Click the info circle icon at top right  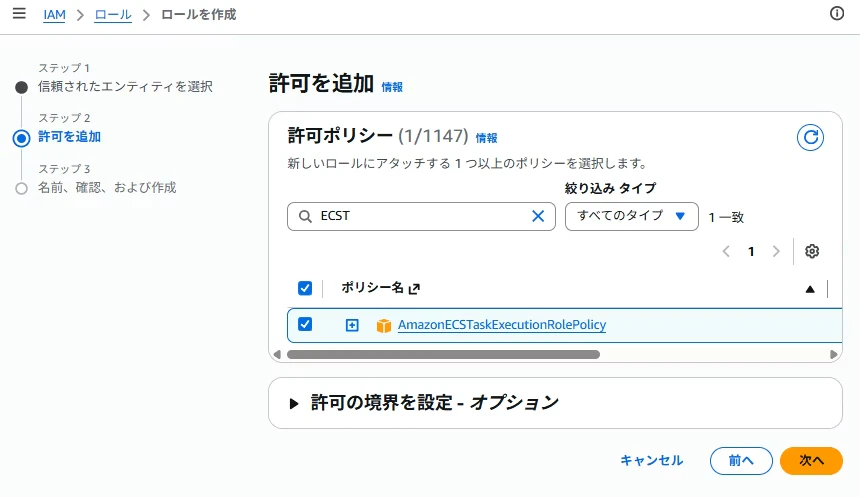[836, 13]
